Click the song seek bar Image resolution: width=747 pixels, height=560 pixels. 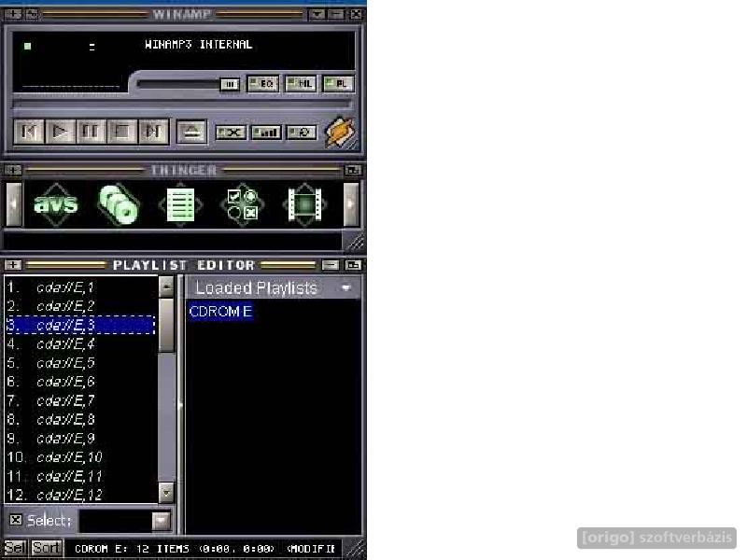click(x=182, y=104)
